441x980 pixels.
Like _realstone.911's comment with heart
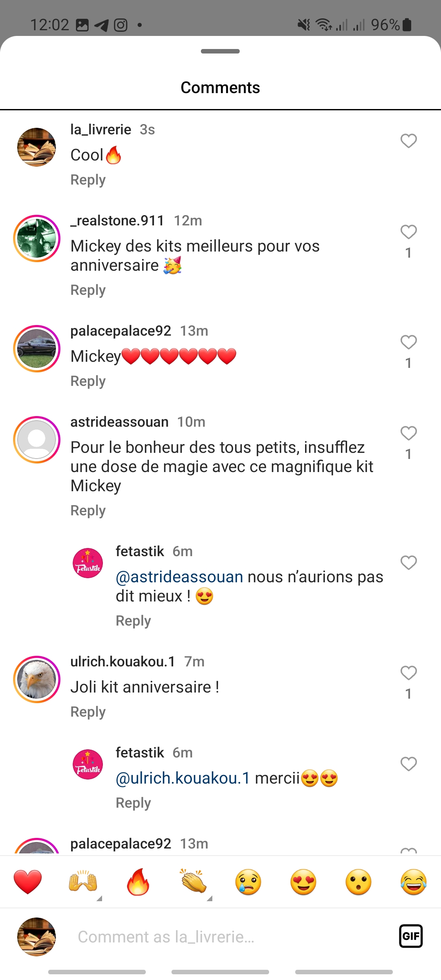408,232
